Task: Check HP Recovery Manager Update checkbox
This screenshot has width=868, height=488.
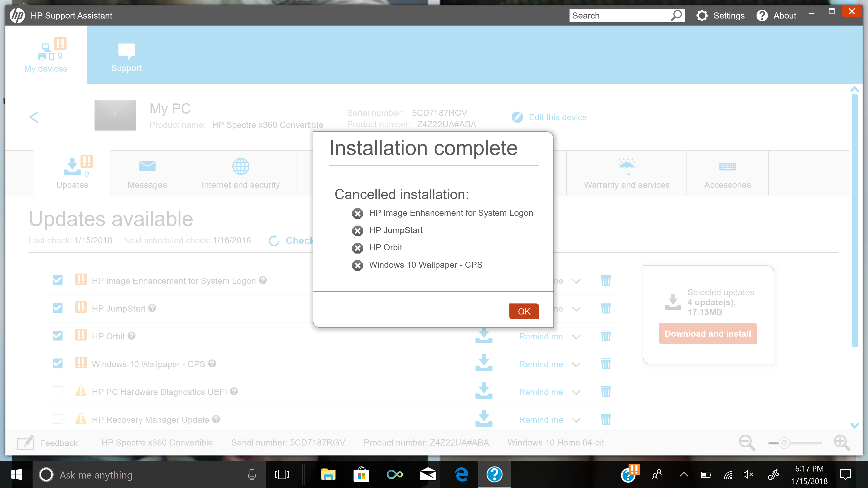Action: [58, 419]
